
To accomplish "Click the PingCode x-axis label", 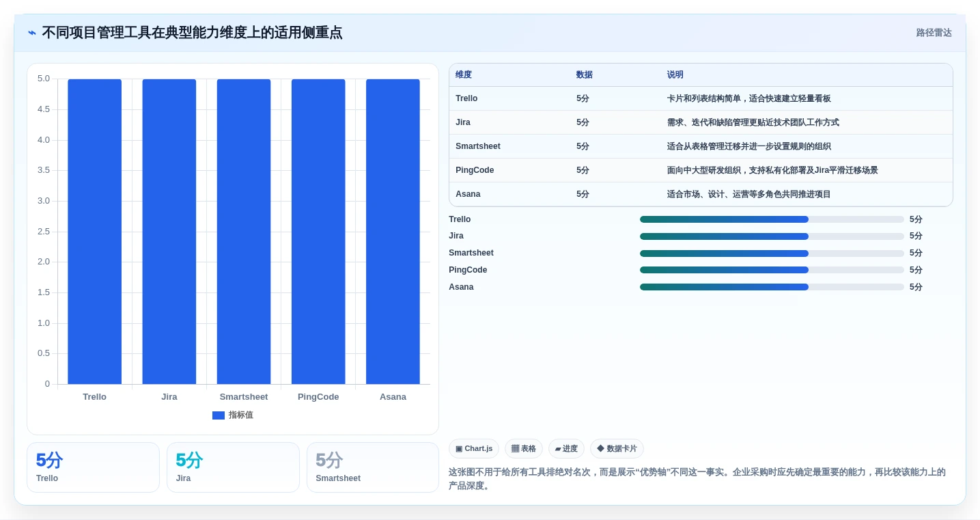I will coord(318,397).
